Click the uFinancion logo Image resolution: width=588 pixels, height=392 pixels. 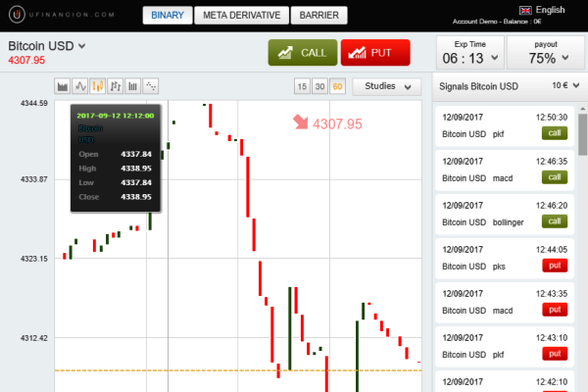click(x=61, y=15)
